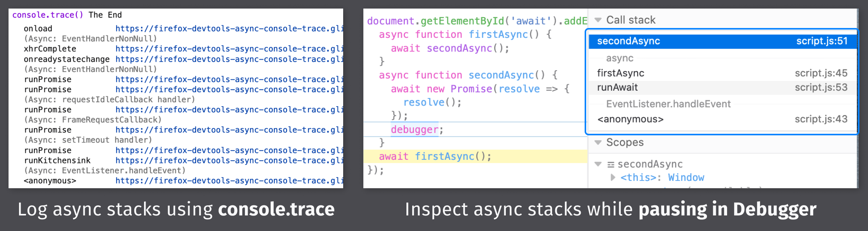The image size is (868, 231).
Task: Click 'async function firstAsync()' declaration line
Action: pyautogui.click(x=465, y=35)
